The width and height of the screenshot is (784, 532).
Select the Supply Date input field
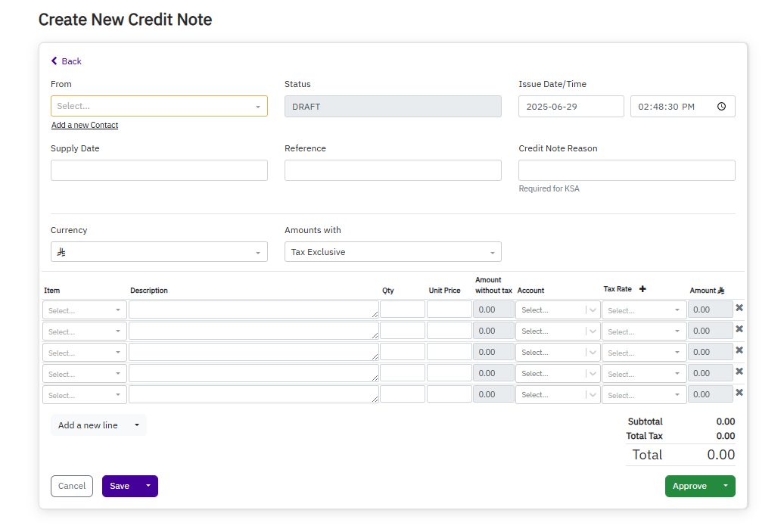tap(159, 170)
